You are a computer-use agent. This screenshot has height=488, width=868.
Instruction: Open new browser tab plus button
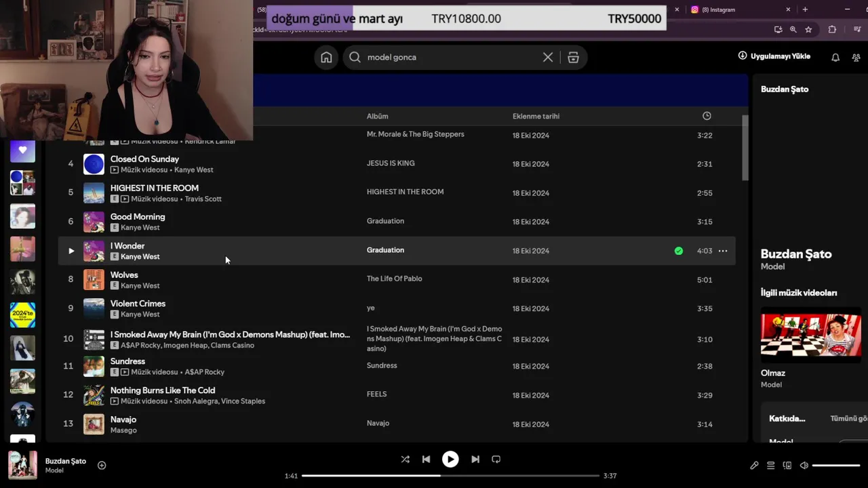coord(805,9)
